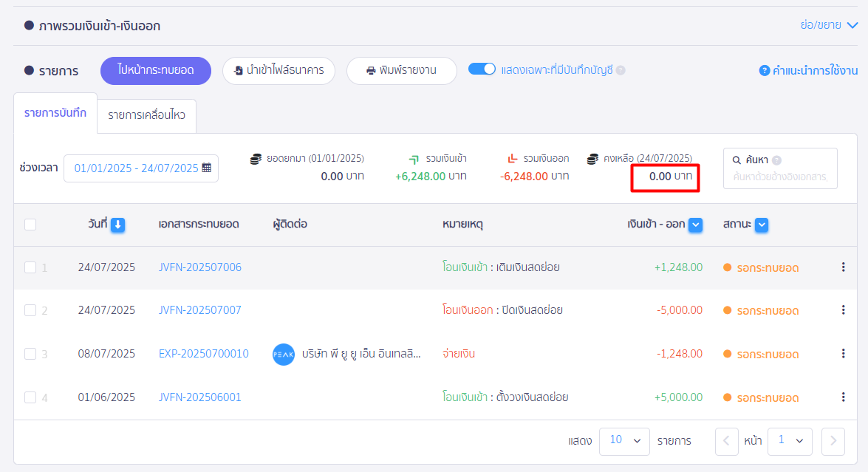Check the box for row 1 JVFN-202507006
868x472 pixels.
tap(30, 268)
